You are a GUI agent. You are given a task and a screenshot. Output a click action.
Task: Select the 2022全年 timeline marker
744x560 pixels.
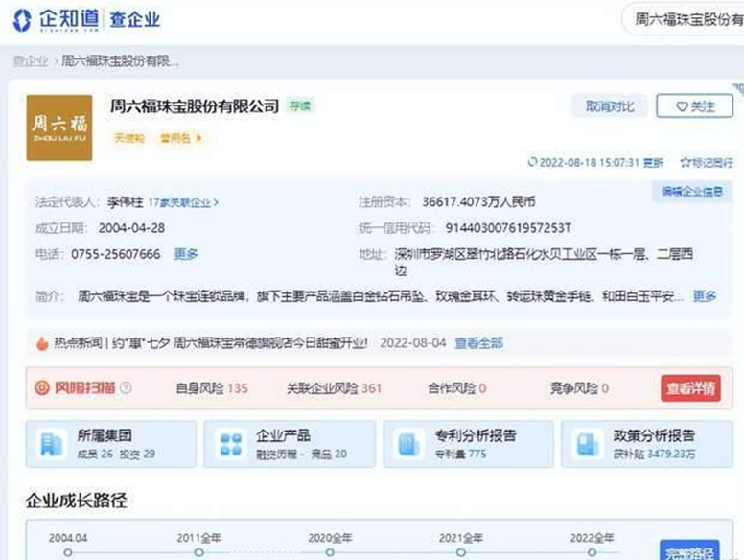click(593, 552)
